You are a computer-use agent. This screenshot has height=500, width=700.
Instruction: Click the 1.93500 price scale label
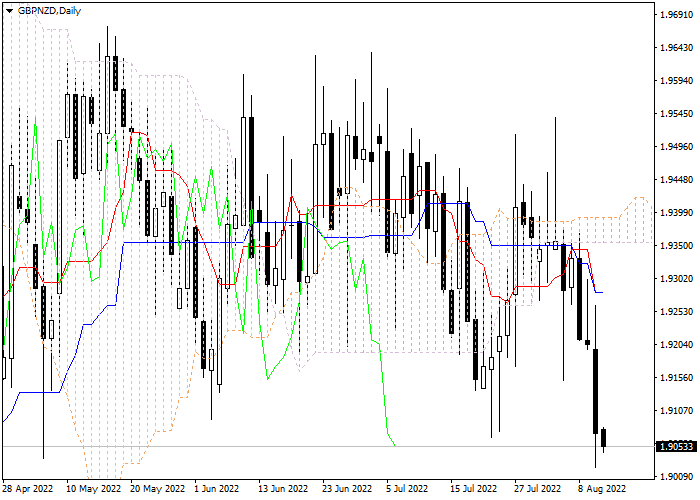(677, 246)
